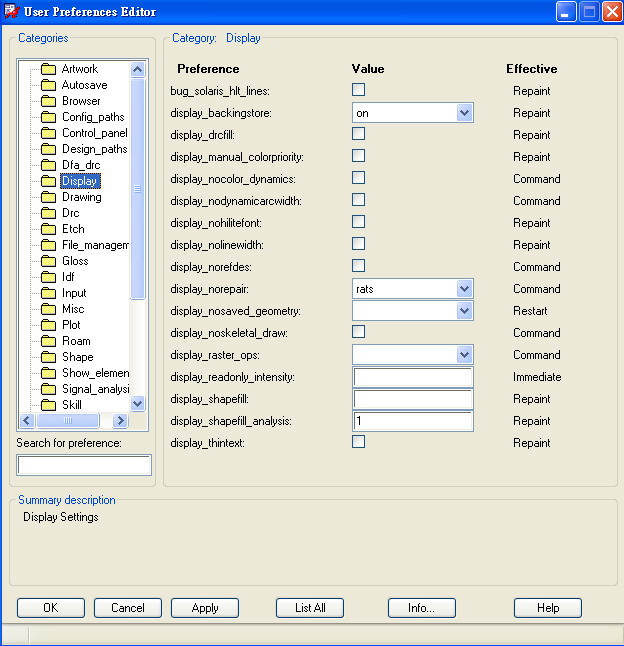Click the Idf folder icon

pyautogui.click(x=48, y=277)
